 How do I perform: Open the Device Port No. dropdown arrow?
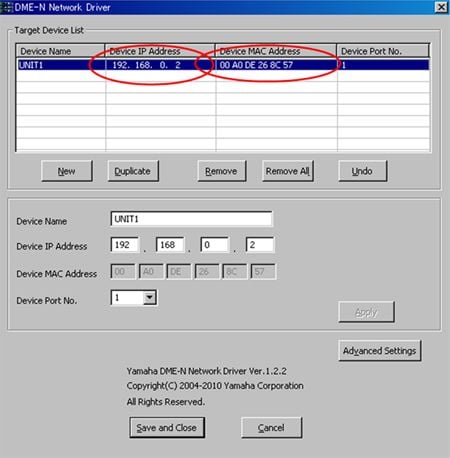(150, 297)
